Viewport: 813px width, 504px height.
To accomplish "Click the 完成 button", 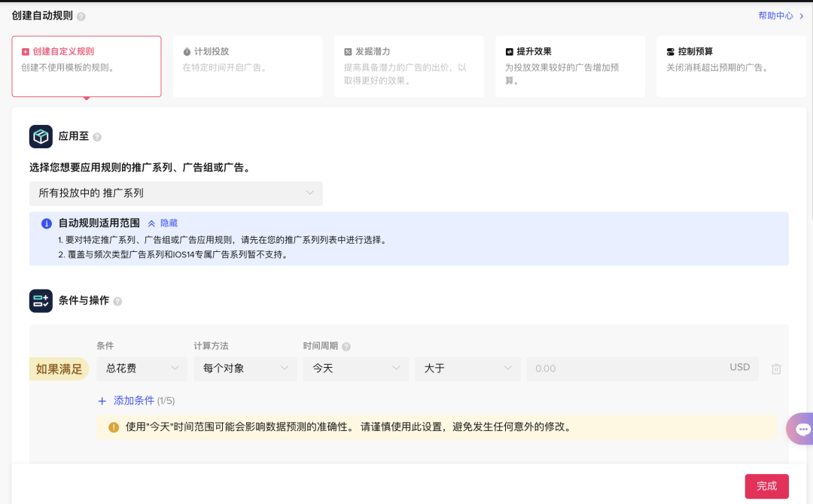I will pos(766,486).
